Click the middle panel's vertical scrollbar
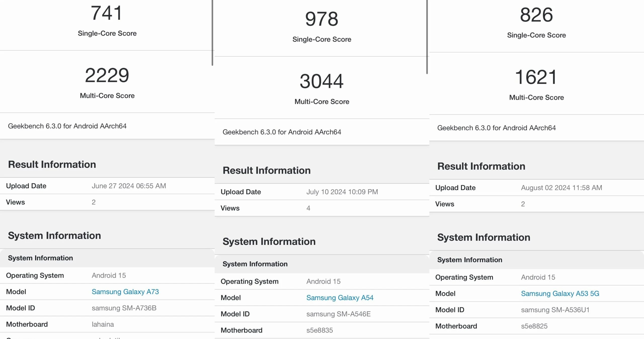Viewport: 644px width, 339px height. (x=427, y=36)
